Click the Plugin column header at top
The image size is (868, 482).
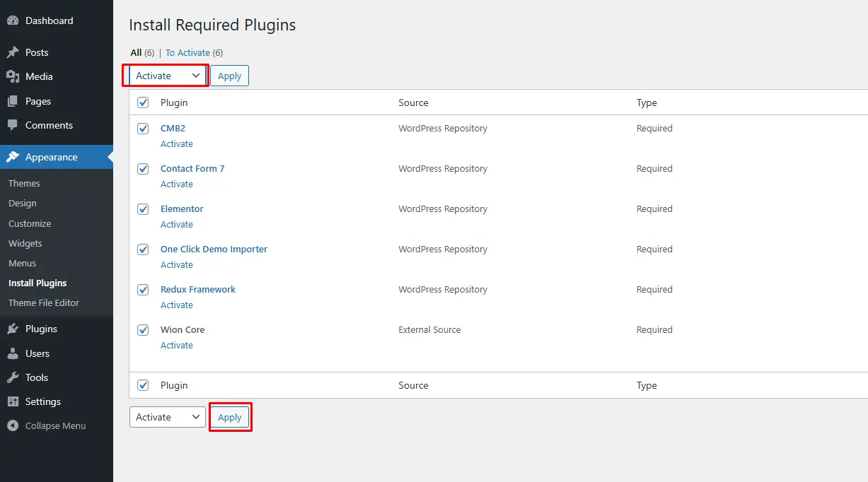(174, 102)
